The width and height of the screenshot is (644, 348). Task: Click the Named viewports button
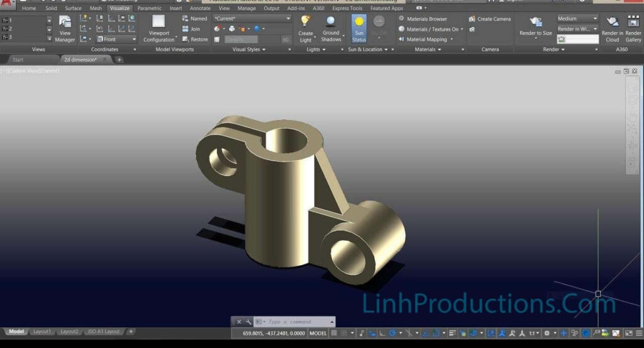(195, 18)
